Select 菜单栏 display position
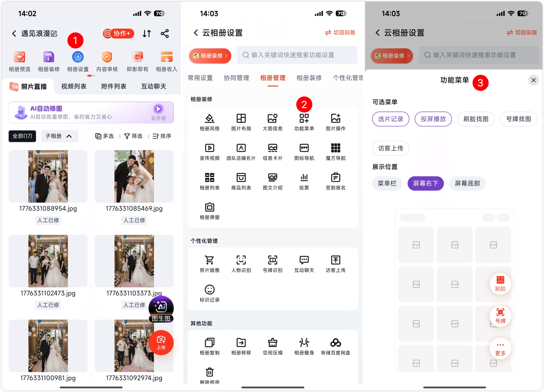544x392 pixels. (387, 183)
